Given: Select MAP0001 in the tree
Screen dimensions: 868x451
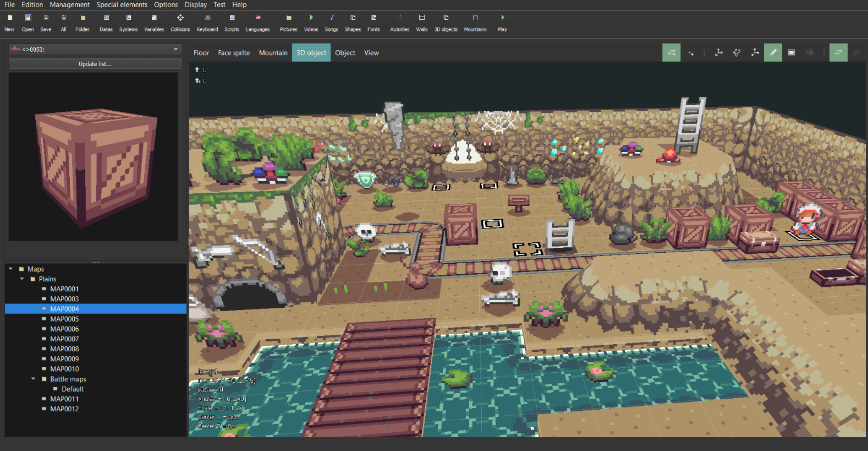Looking at the screenshot, I should [x=64, y=289].
